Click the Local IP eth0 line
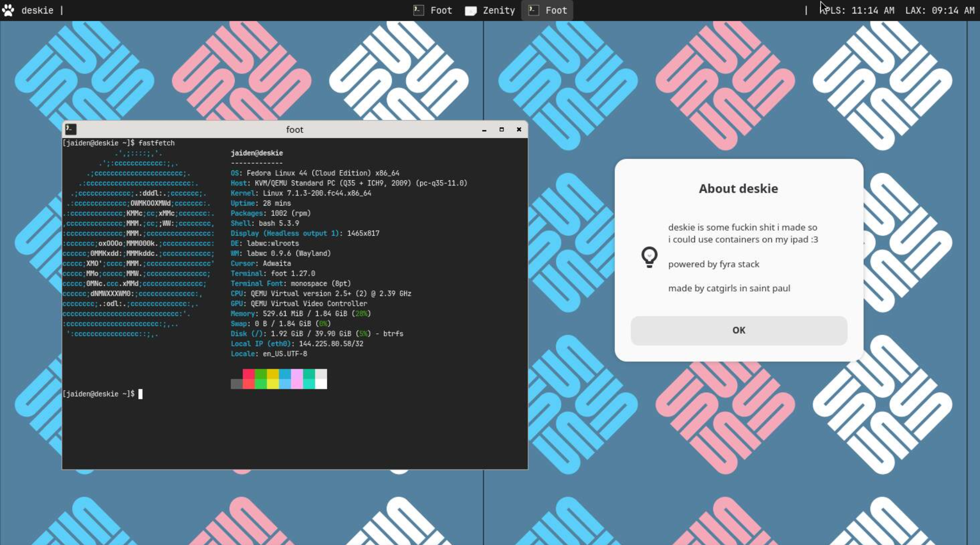The image size is (980, 545). pos(297,343)
